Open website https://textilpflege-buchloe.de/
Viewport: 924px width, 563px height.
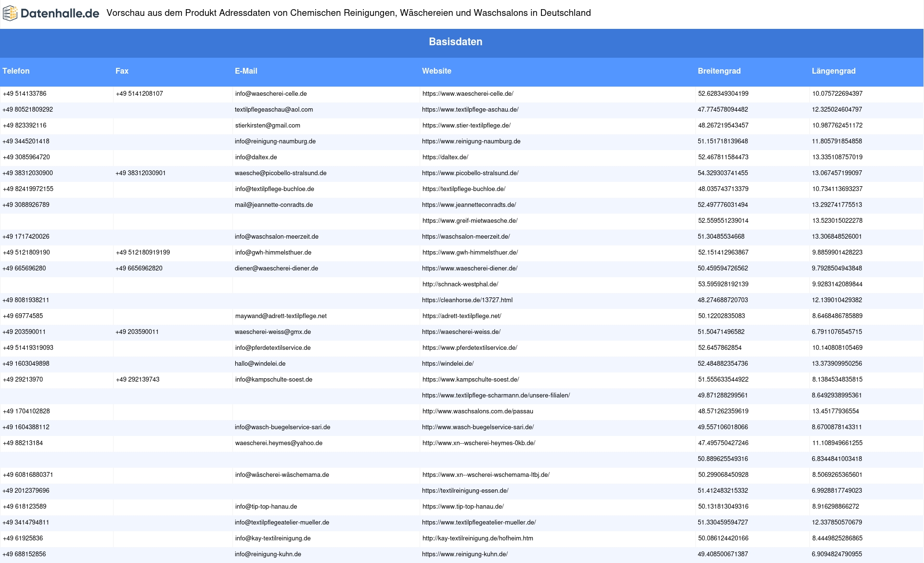tap(464, 189)
